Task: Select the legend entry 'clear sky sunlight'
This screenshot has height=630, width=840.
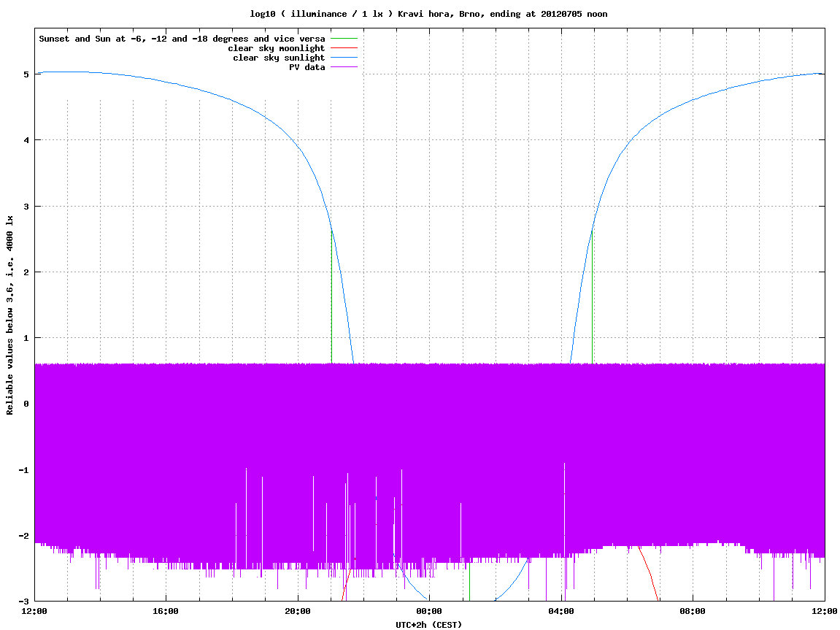Action: (279, 58)
